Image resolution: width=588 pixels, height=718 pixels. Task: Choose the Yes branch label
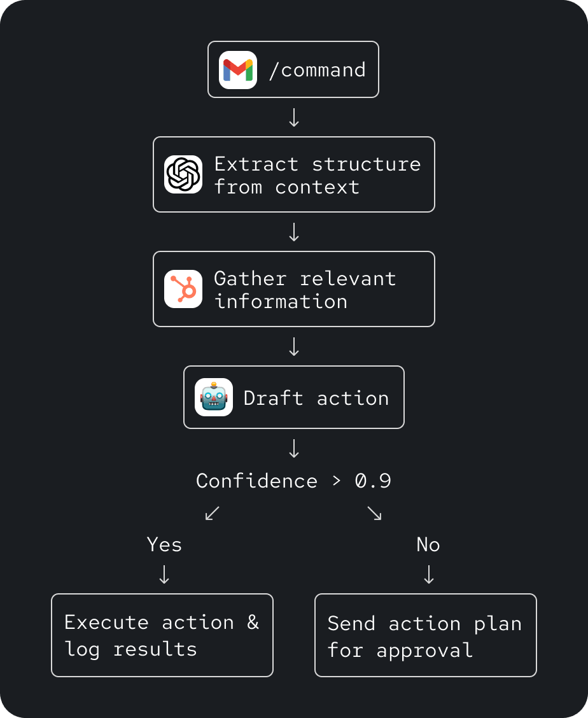(164, 544)
